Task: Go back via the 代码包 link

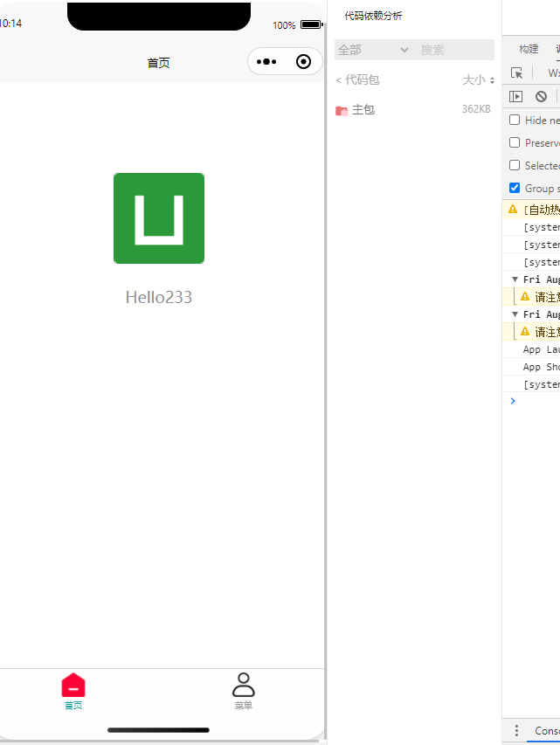Action: click(x=357, y=79)
